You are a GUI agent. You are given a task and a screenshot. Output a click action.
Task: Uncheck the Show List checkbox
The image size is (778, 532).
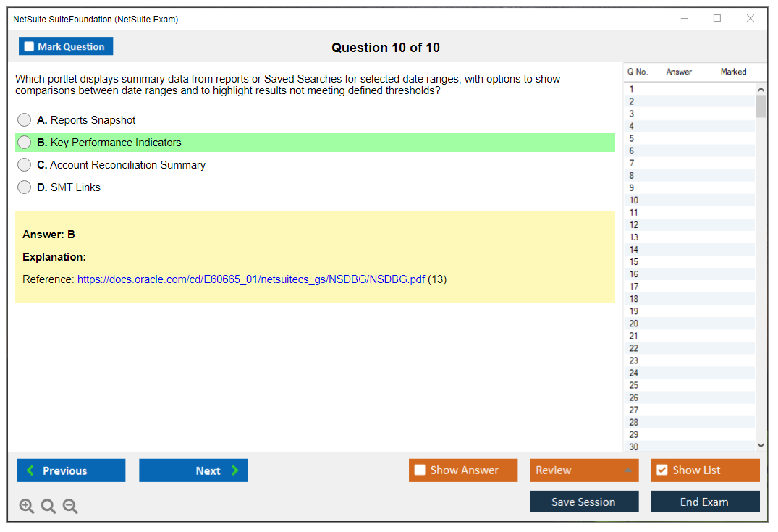click(x=662, y=470)
